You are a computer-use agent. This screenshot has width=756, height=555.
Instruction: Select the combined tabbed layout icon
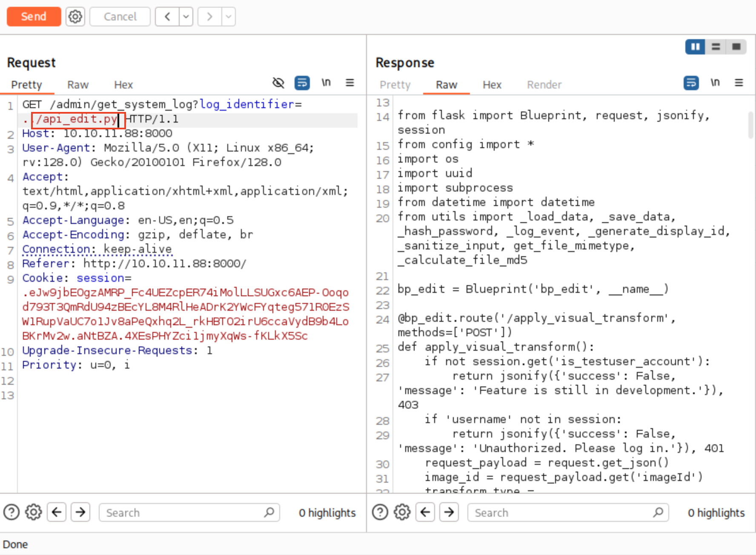point(736,46)
